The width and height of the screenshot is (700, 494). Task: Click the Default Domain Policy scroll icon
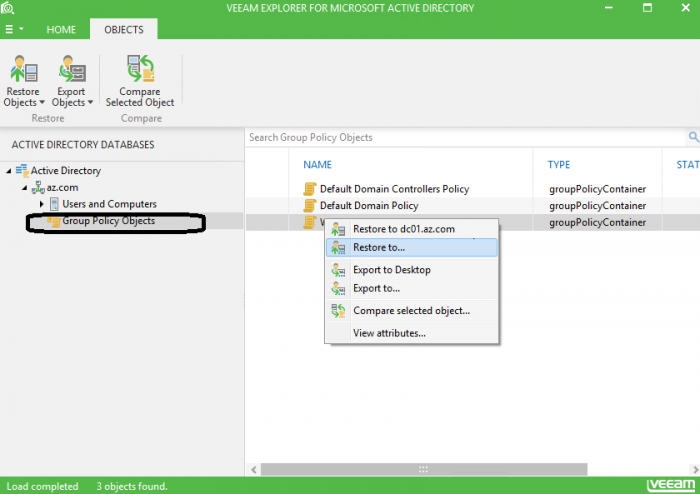click(309, 206)
